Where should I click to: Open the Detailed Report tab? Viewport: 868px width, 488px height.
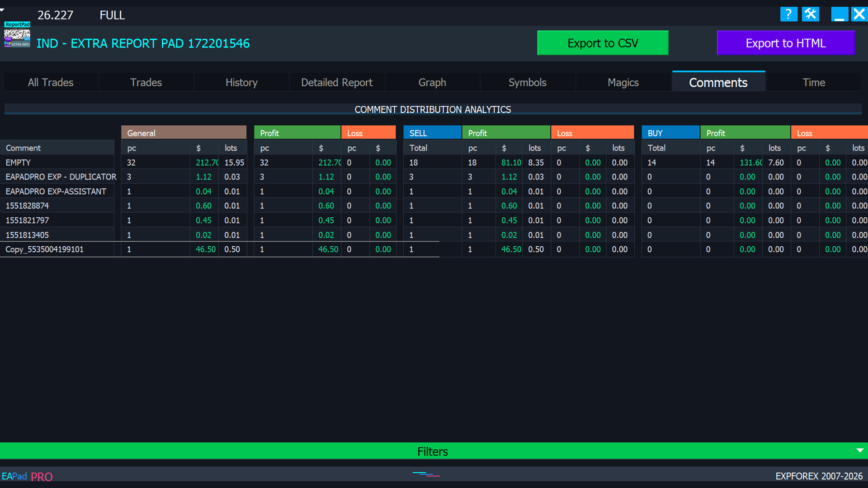pyautogui.click(x=337, y=82)
